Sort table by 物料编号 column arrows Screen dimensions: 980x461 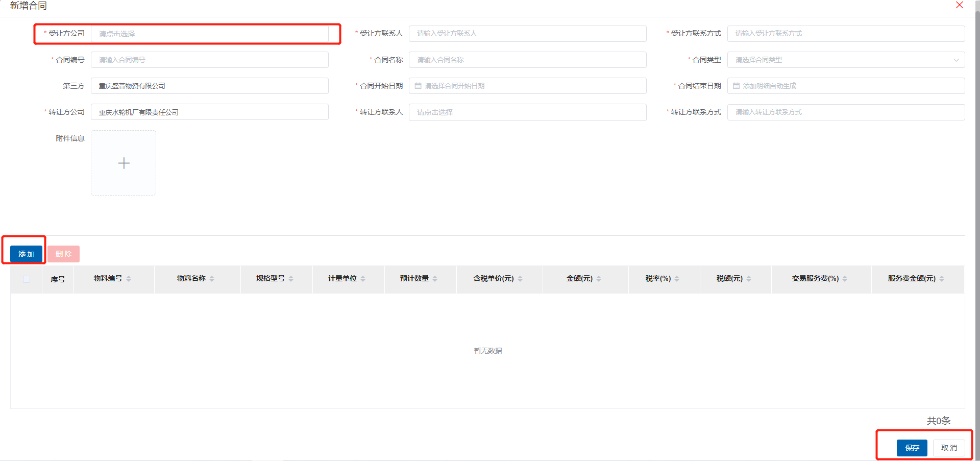coord(129,279)
